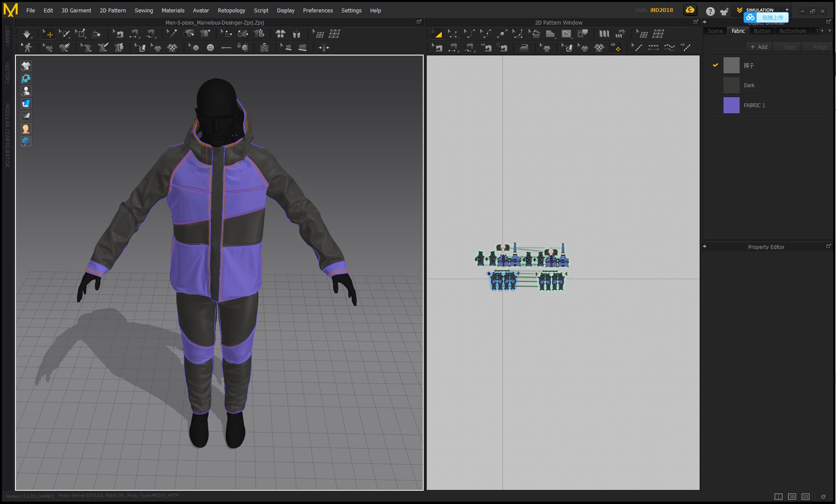Open the globe environment display icon
The width and height of the screenshot is (836, 504).
(x=26, y=141)
